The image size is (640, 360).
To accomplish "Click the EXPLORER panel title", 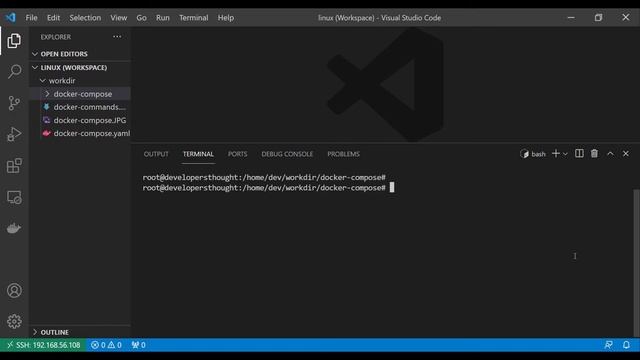I will (x=56, y=37).
